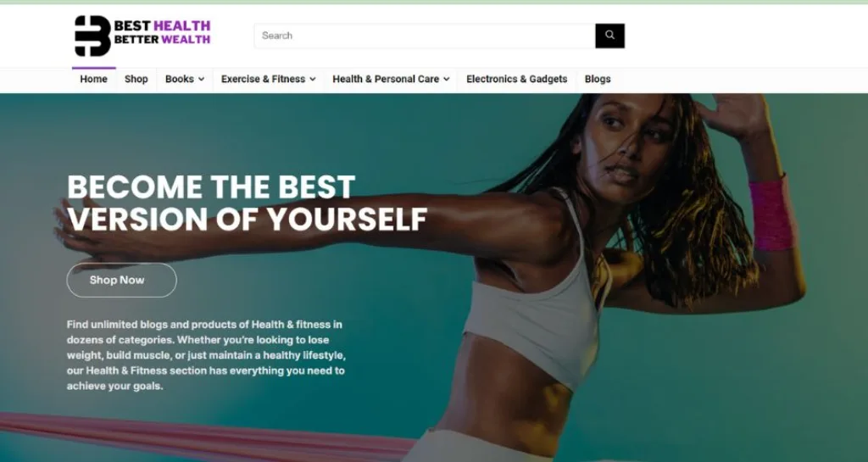The width and height of the screenshot is (868, 462).
Task: Click the black B logo icon
Action: (92, 36)
